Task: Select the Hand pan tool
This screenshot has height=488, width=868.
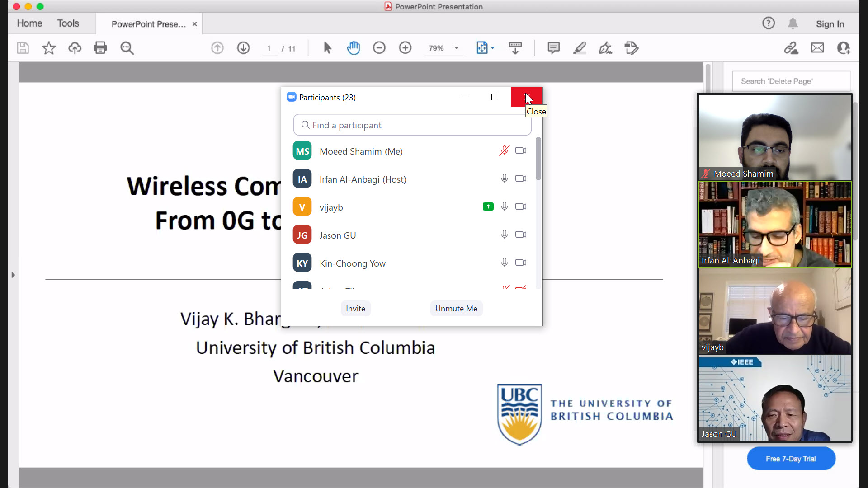Action: click(x=353, y=48)
